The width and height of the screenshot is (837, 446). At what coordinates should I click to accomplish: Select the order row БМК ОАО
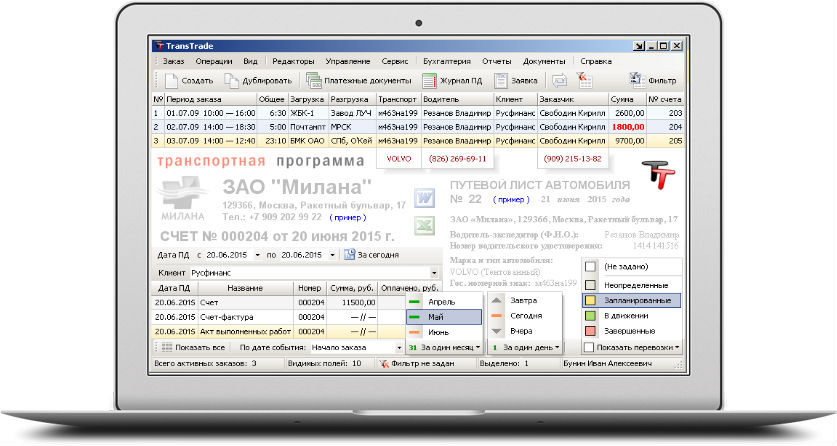pos(418,141)
